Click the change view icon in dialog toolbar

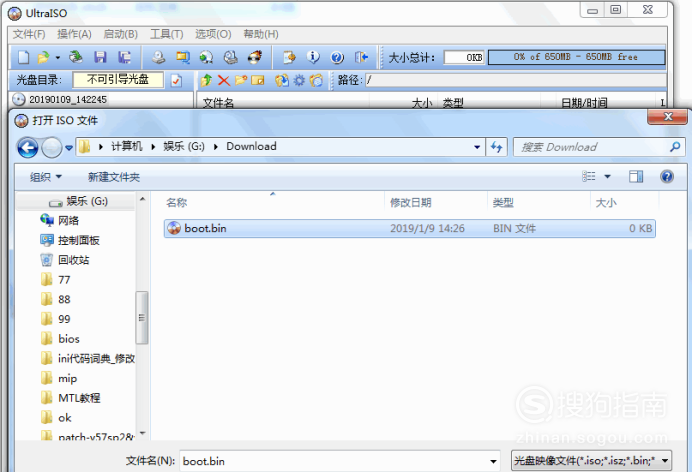pyautogui.click(x=589, y=176)
